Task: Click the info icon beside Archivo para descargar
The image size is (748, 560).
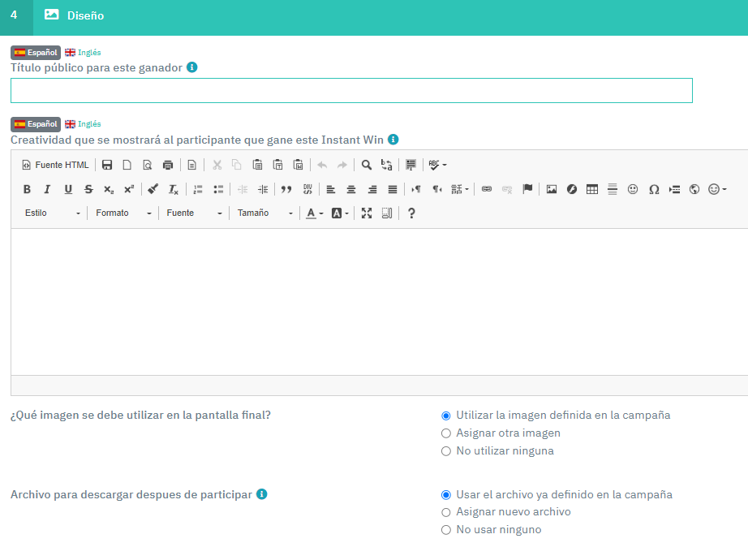Action: [x=262, y=494]
